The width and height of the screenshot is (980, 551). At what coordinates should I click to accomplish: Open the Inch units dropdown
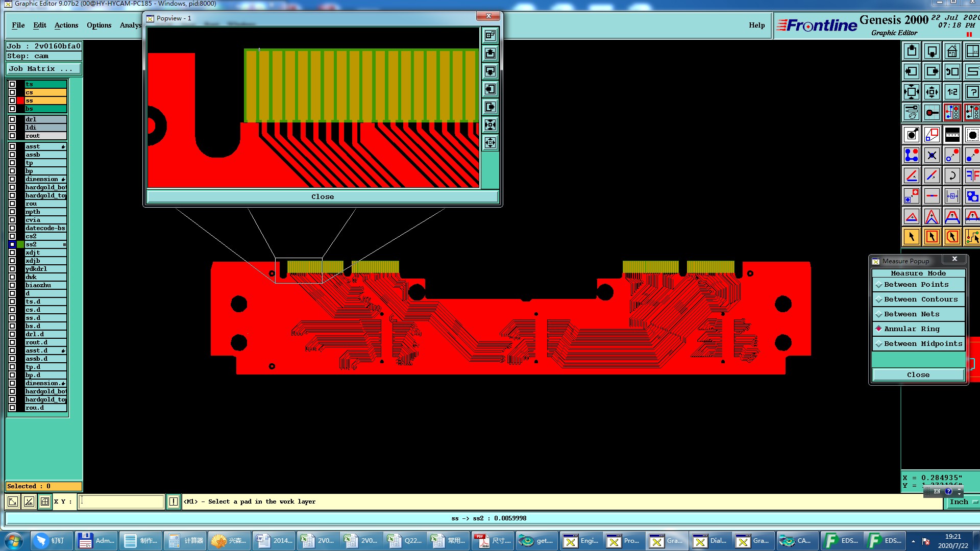pos(963,502)
